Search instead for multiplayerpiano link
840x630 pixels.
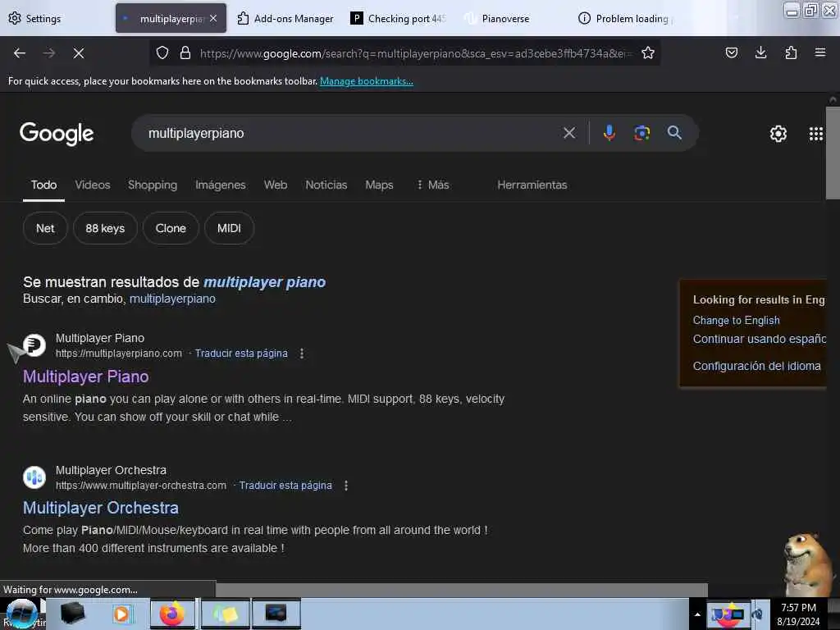click(172, 299)
